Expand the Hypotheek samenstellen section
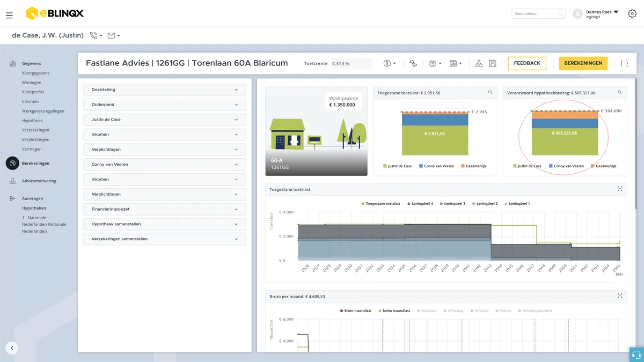Image resolution: width=644 pixels, height=362 pixels. click(165, 224)
